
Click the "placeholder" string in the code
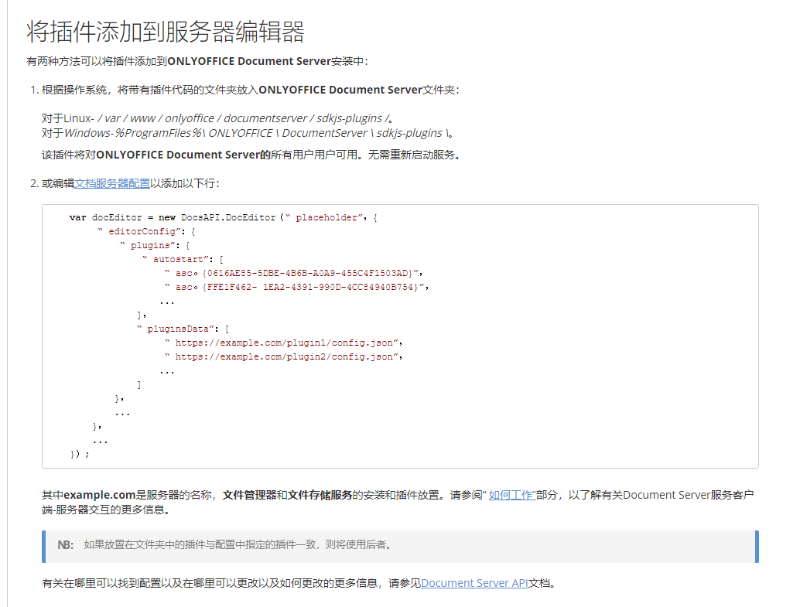tap(326, 217)
